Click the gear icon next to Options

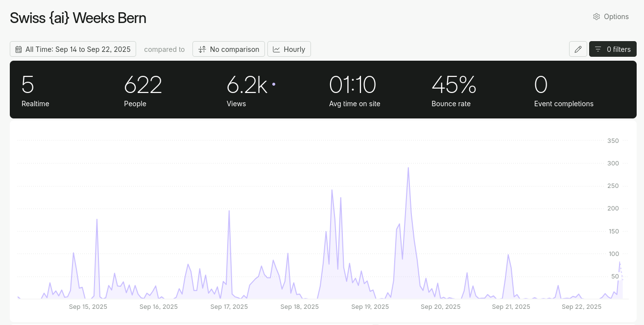point(596,17)
